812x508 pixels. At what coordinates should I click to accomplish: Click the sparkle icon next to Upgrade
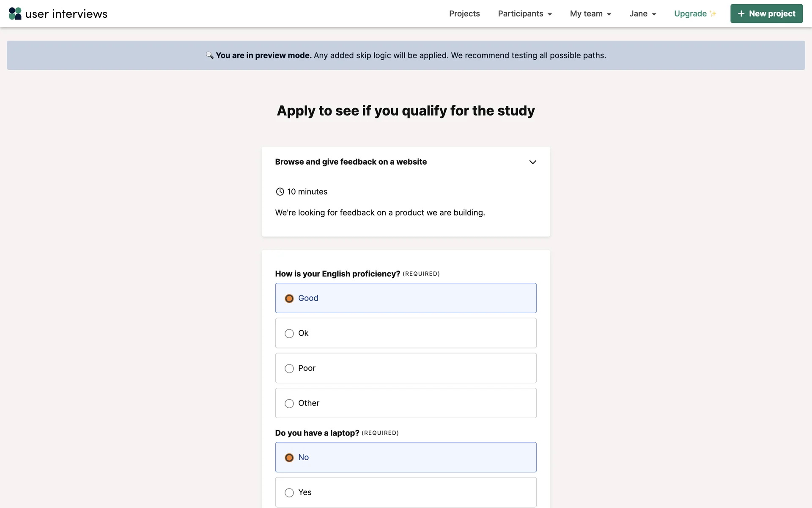pos(713,14)
